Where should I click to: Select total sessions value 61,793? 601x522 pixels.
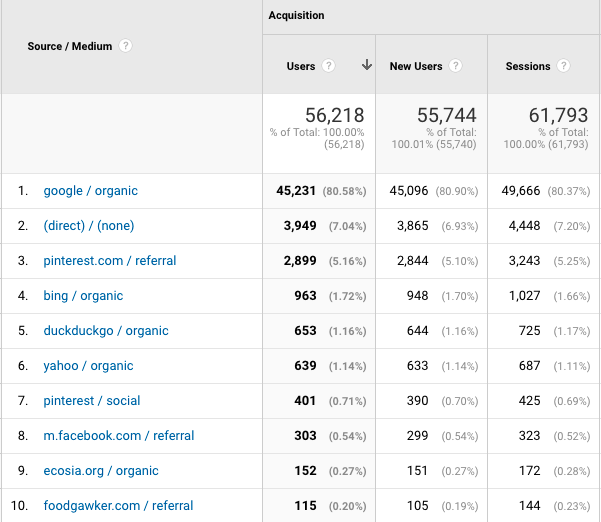[x=558, y=115]
